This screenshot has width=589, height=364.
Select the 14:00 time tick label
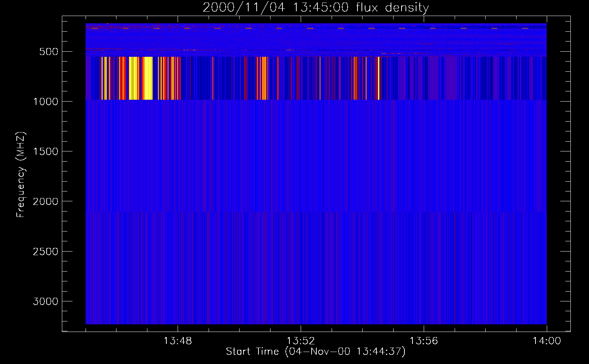click(546, 341)
